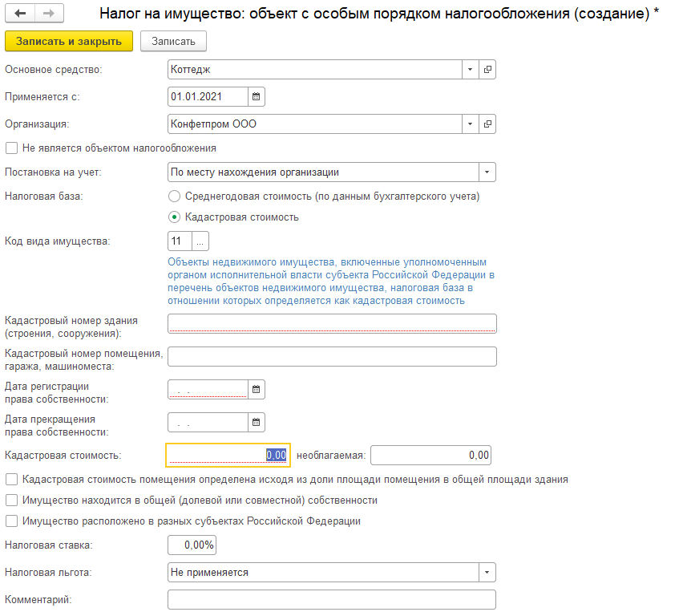Go back with the left arrow button

coord(19,13)
